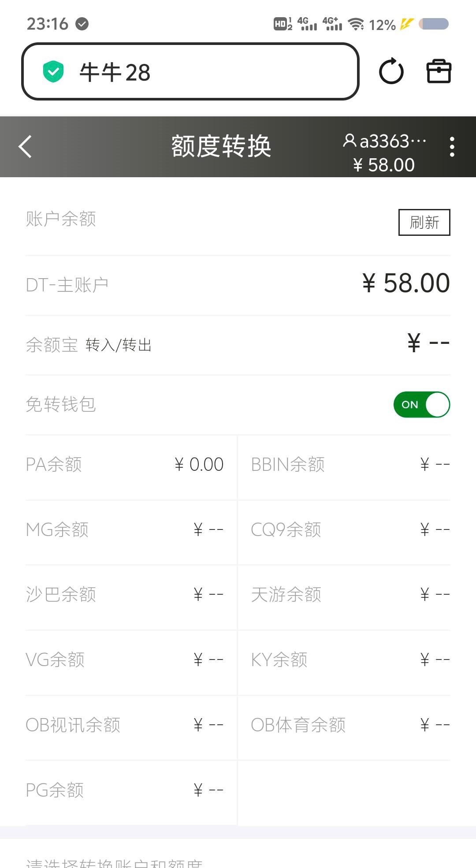The width and height of the screenshot is (476, 868).
Task: Tap the WiFi status icon
Action: (356, 24)
